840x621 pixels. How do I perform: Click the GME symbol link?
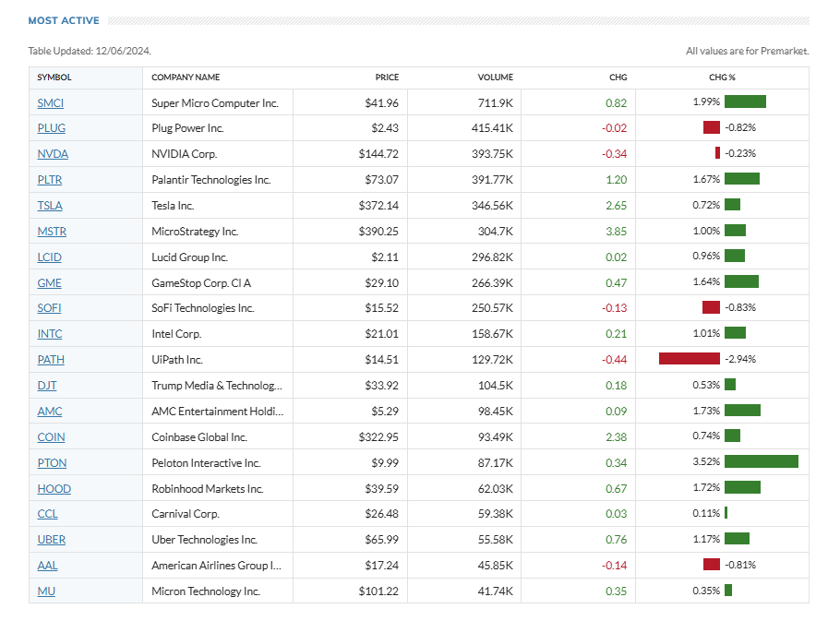point(49,282)
